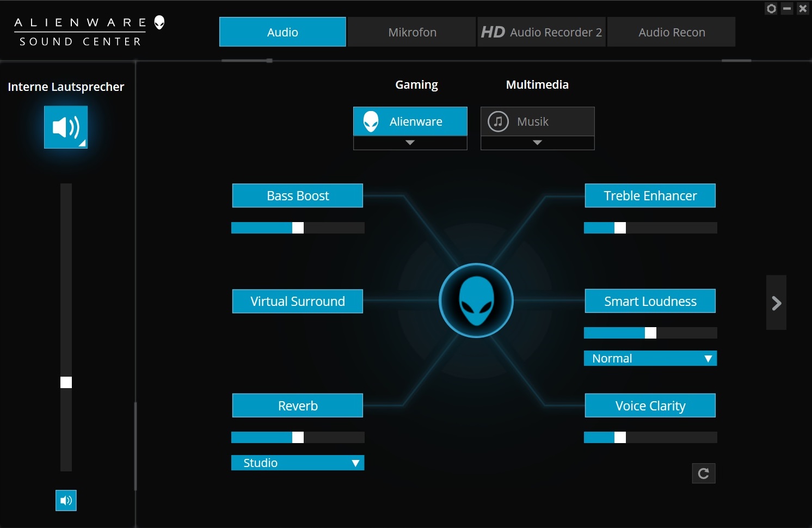Toggle the Reverb effect
The image size is (812, 528).
(x=298, y=406)
